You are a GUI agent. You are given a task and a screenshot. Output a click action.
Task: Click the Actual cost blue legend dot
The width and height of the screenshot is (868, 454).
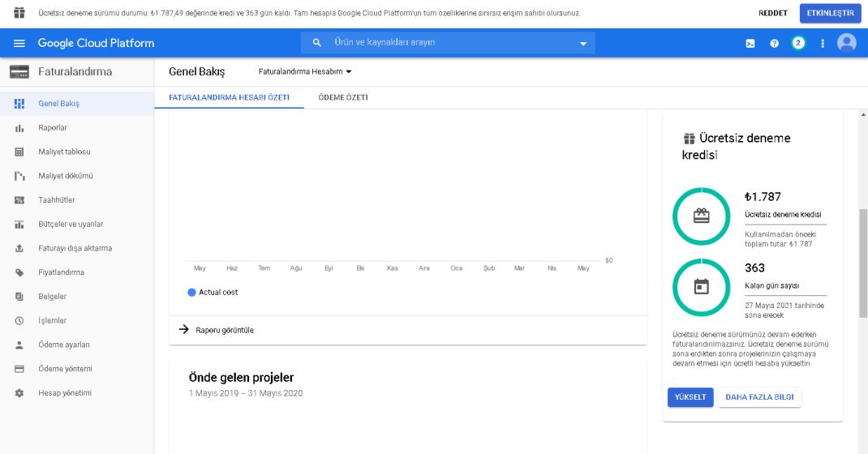[x=191, y=292]
